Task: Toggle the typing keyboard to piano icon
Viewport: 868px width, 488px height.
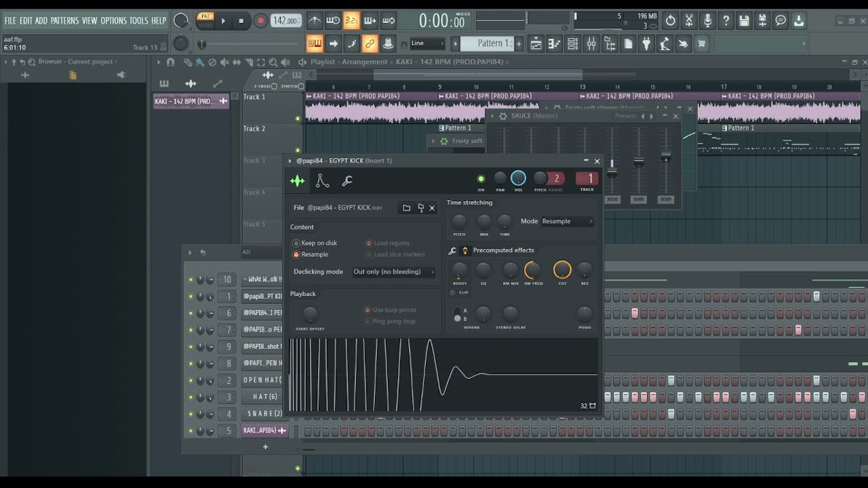Action: tap(315, 44)
